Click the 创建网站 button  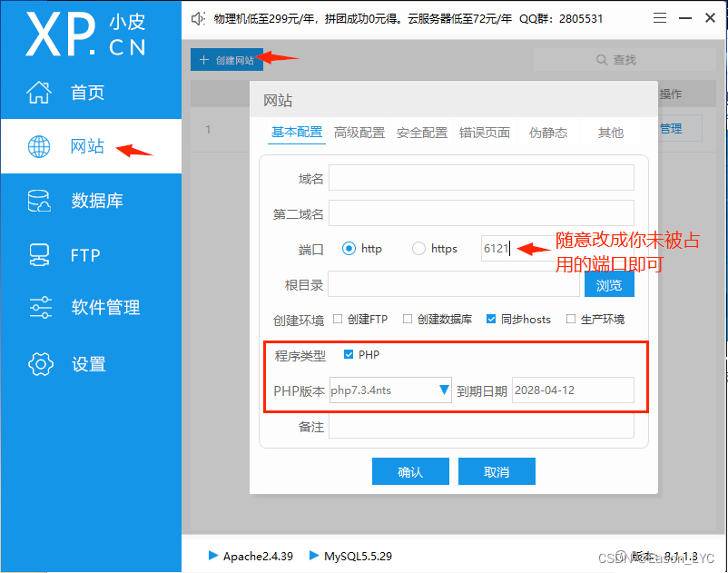pos(227,60)
